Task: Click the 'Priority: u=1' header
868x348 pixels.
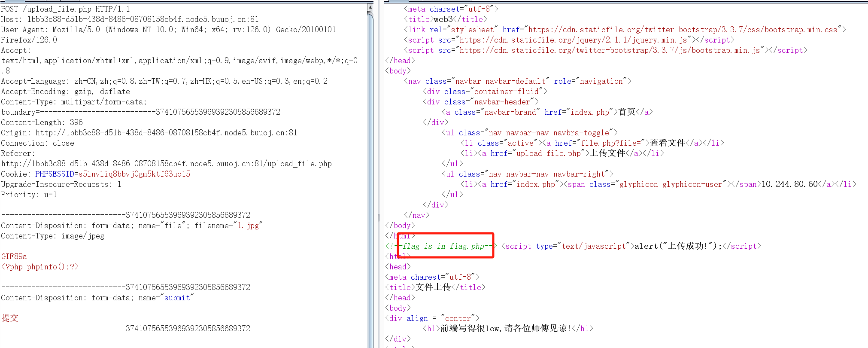Action: tap(29, 195)
